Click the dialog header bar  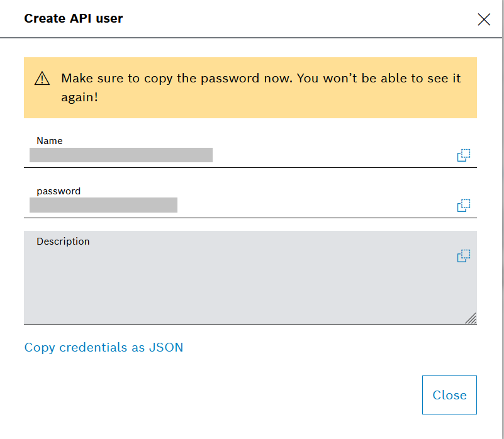tap(283, 19)
